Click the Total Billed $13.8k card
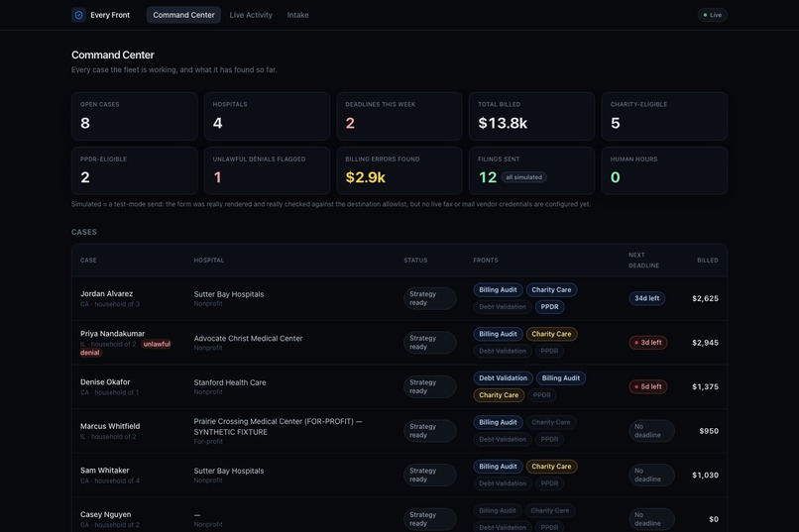 (x=532, y=116)
